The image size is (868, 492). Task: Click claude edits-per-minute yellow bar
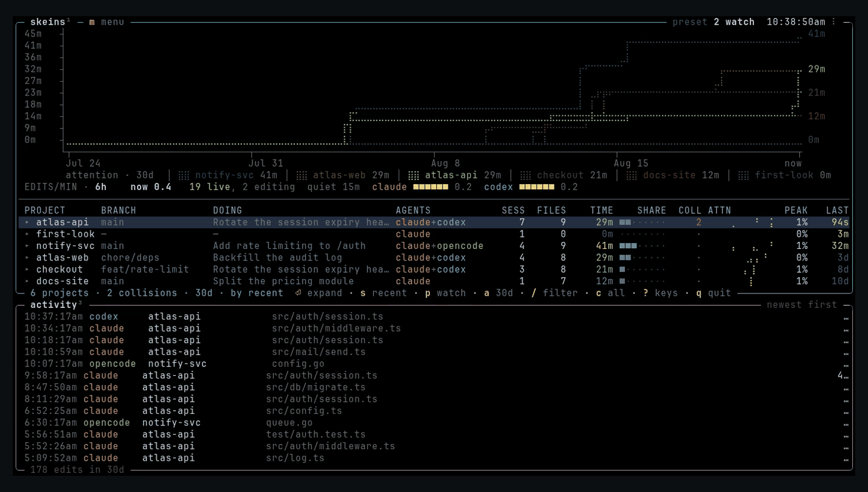coord(431,187)
